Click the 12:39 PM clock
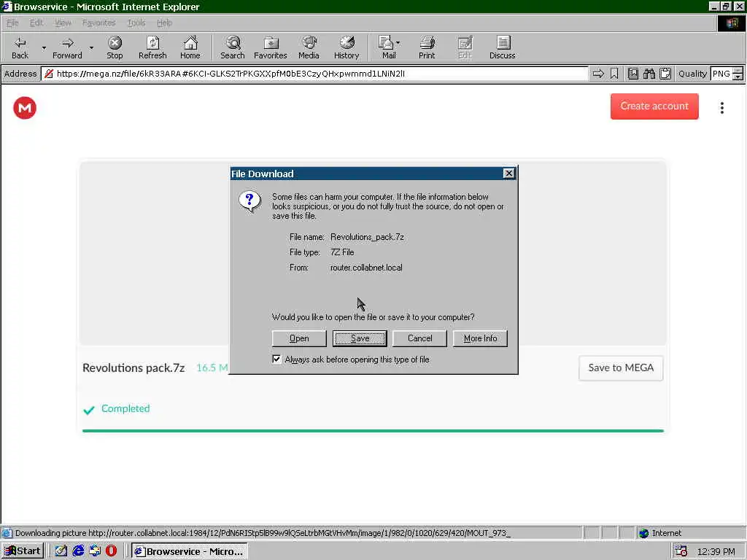The image size is (747, 560). 716,551
